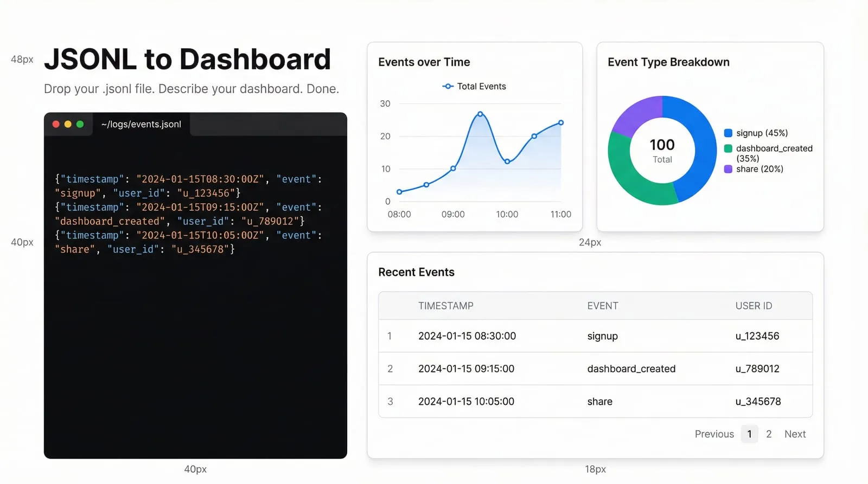Select the ~/logs/events.jsonl tab
Viewport: 868px width, 484px height.
point(141,124)
